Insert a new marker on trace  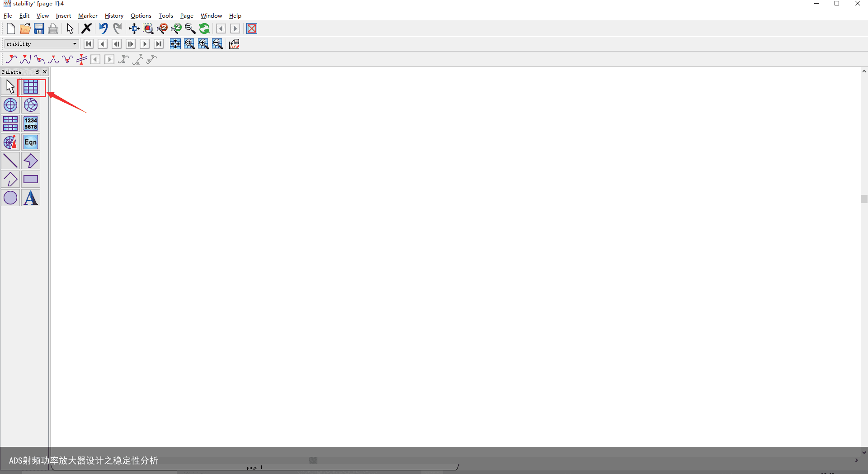(11, 59)
